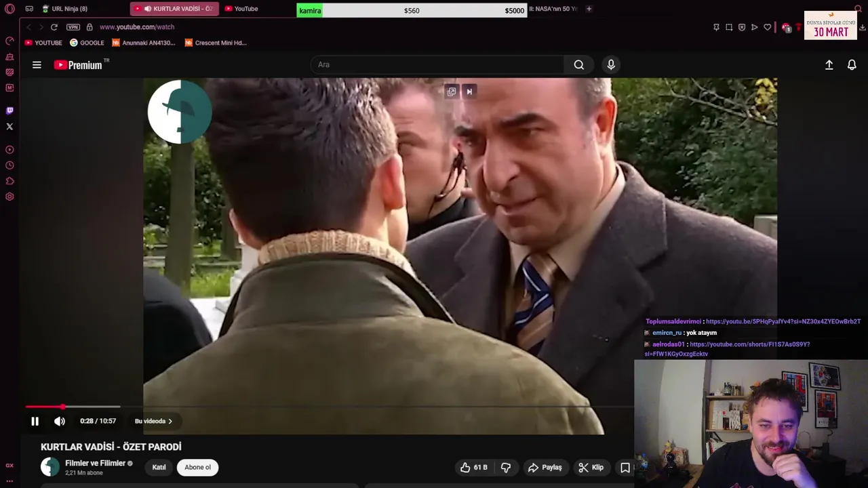This screenshot has height=488, width=868.
Task: Open the GOOGLE bookmark
Action: (x=87, y=43)
